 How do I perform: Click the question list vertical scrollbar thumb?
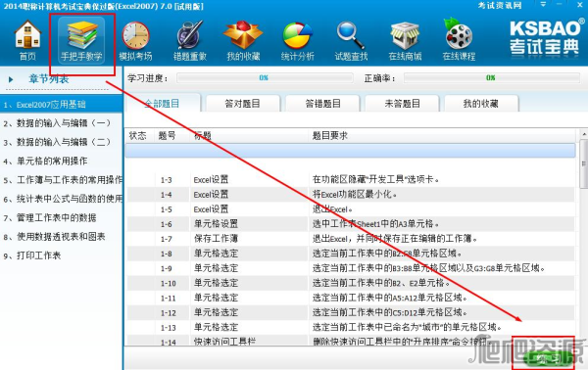584,163
